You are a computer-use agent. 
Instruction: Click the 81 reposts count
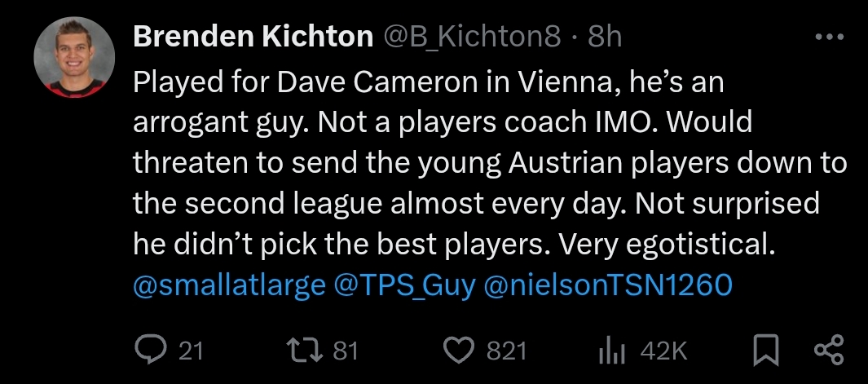pyautogui.click(x=346, y=351)
